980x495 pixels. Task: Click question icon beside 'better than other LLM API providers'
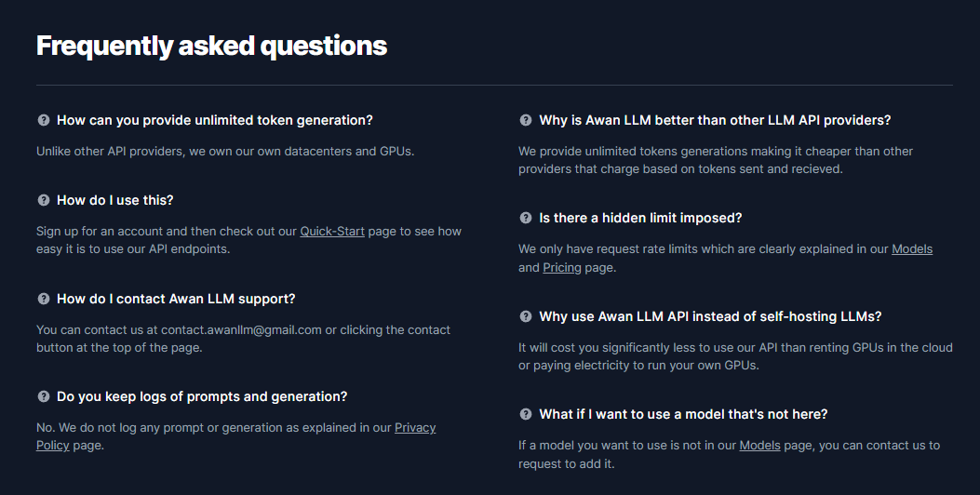pyautogui.click(x=526, y=120)
